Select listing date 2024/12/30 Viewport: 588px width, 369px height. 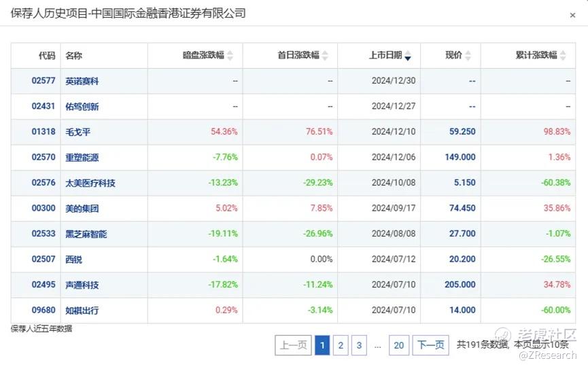click(394, 81)
